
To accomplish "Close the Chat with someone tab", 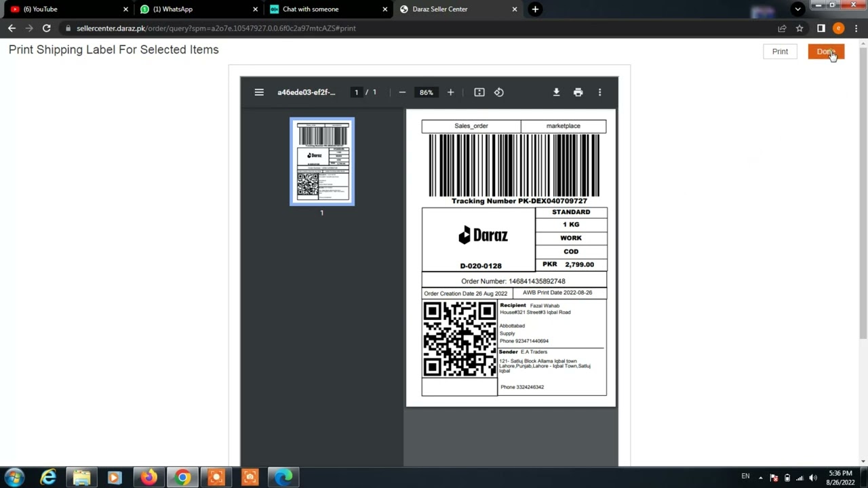I will click(385, 9).
